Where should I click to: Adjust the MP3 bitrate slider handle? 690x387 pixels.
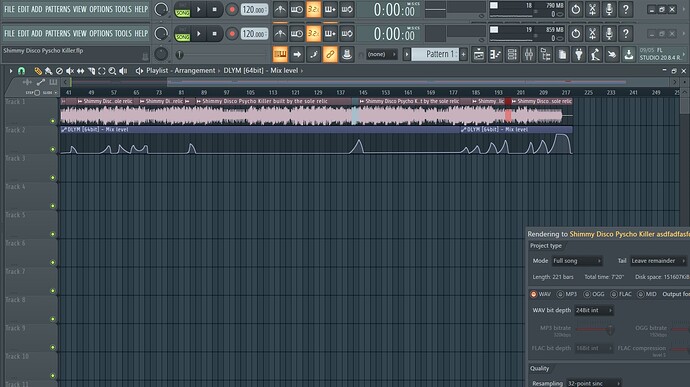[x=610, y=329]
